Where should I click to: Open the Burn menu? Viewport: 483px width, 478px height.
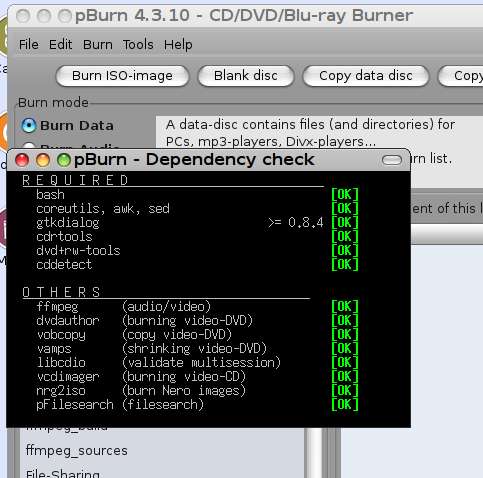[x=98, y=45]
